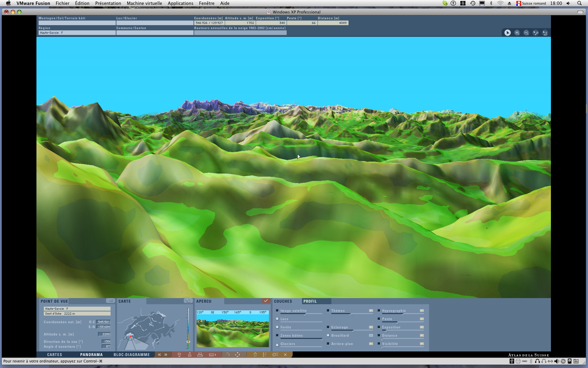
Task: Toggle the Forêts layer checkbox
Action: [277, 327]
